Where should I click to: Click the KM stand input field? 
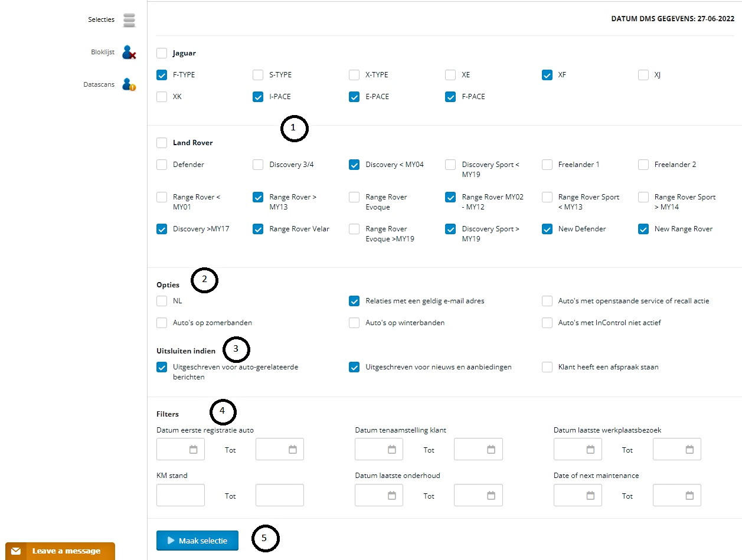coord(180,495)
